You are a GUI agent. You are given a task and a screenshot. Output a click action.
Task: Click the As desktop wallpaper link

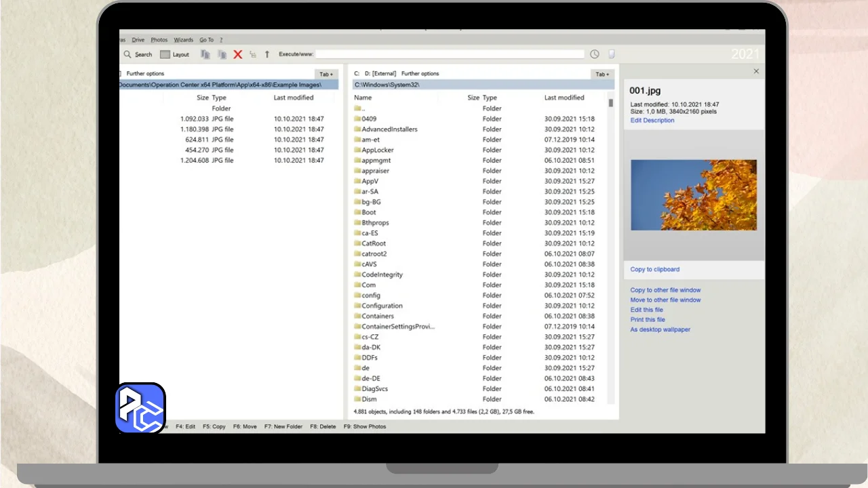pos(660,330)
